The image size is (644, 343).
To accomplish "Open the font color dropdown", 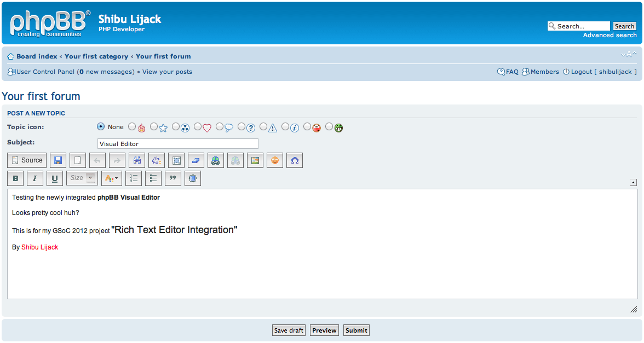I will (x=111, y=178).
